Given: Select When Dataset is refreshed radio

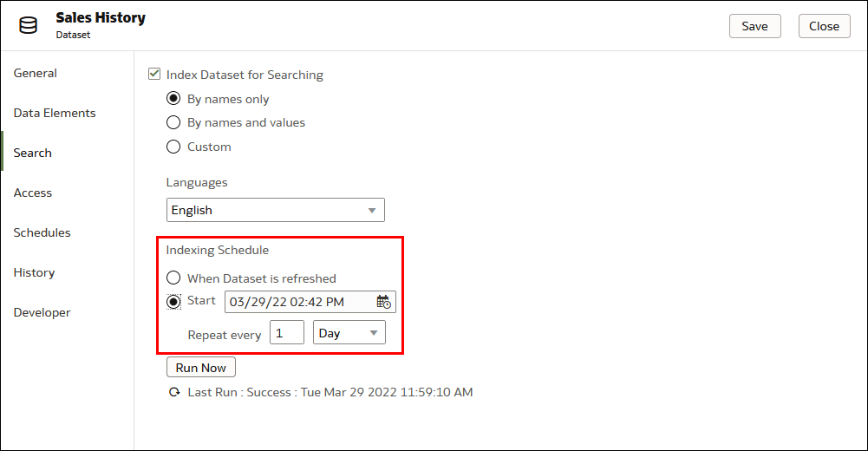Looking at the screenshot, I should [x=173, y=278].
